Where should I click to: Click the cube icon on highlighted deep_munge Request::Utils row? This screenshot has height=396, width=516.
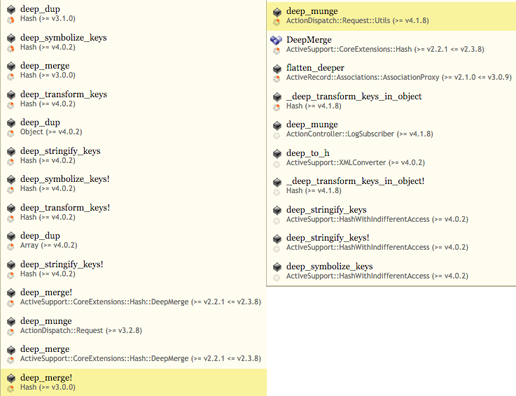pos(277,12)
